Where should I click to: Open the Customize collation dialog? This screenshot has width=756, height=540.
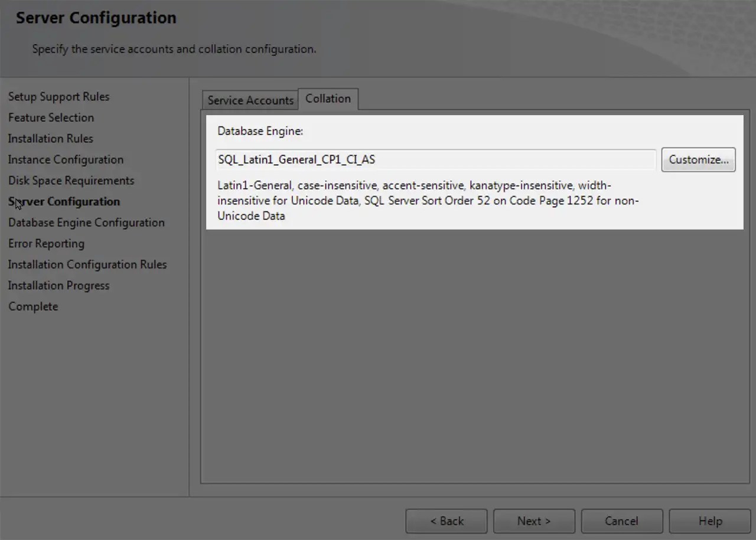click(698, 159)
